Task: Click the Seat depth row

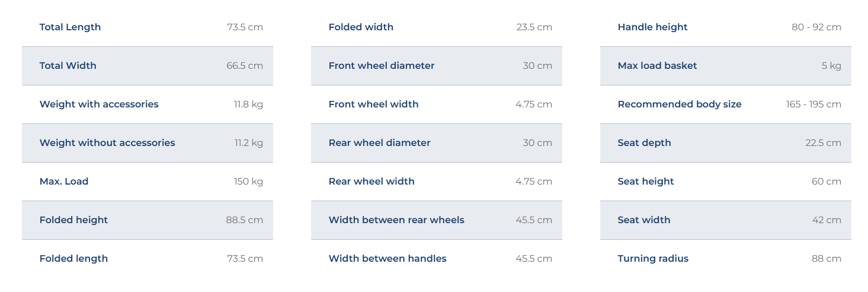Action: [726, 143]
